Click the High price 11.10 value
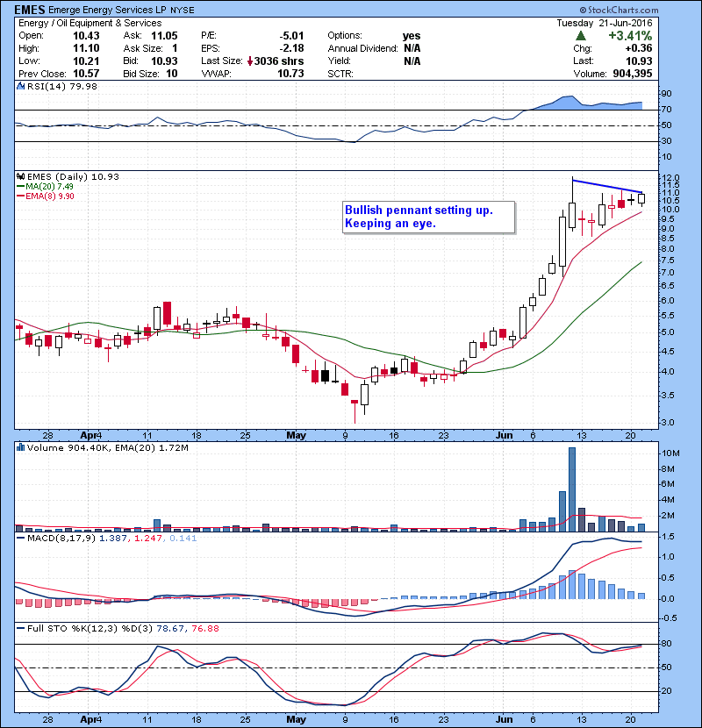Image resolution: width=702 pixels, height=728 pixels. [x=86, y=48]
